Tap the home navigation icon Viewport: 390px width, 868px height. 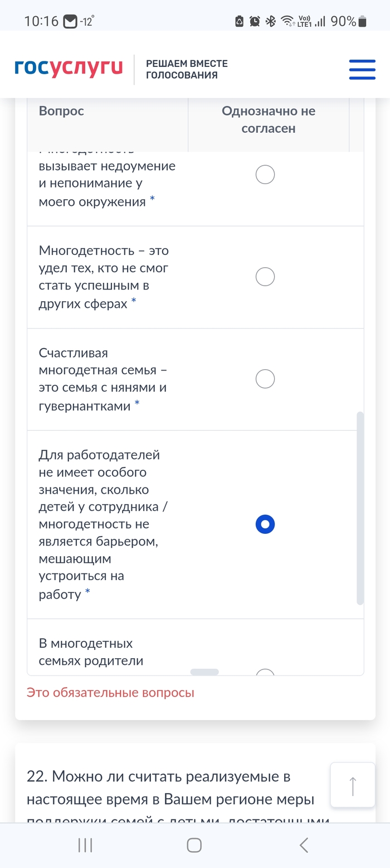click(x=193, y=845)
